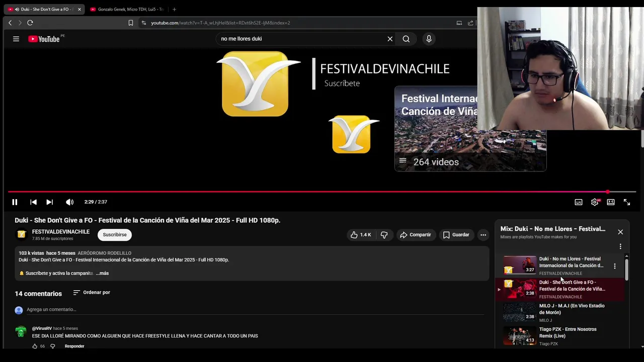Share the video via Compartir
This screenshot has height=362, width=644.
tap(416, 235)
